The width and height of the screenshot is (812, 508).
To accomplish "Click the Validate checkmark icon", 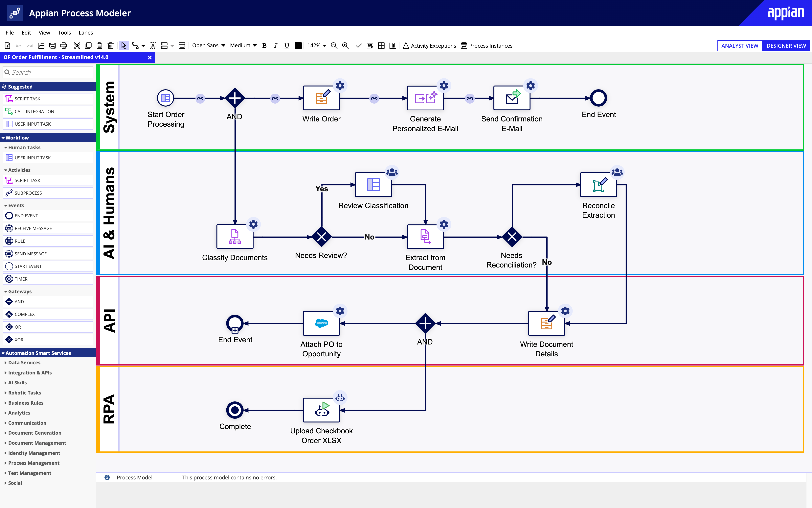I will click(359, 46).
